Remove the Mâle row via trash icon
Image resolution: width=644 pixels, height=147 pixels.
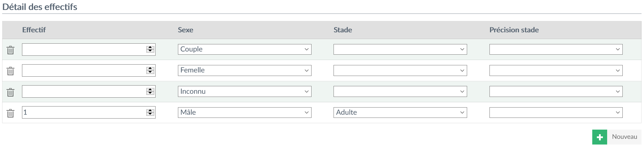11,113
